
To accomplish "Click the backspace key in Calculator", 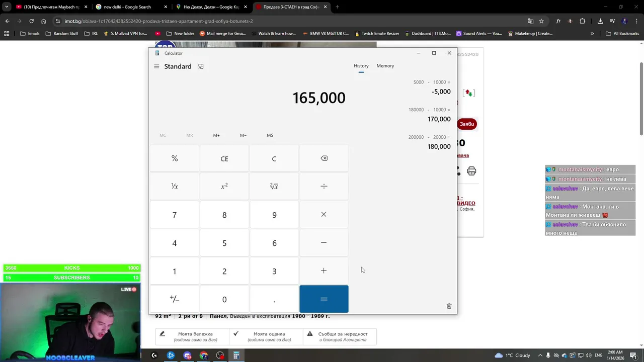I will coord(324,158).
